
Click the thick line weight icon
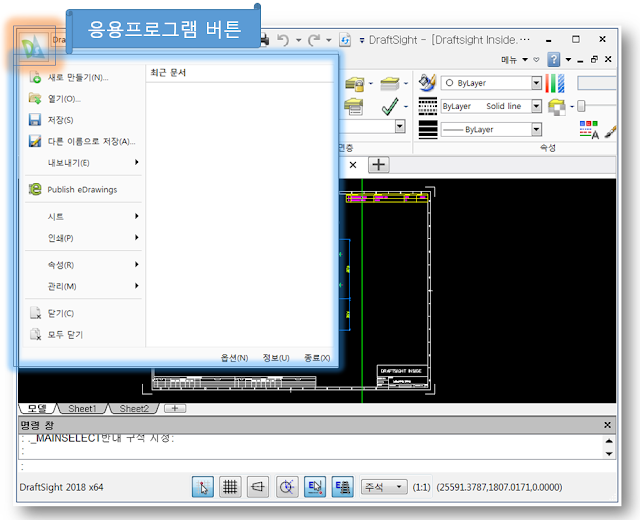click(428, 129)
